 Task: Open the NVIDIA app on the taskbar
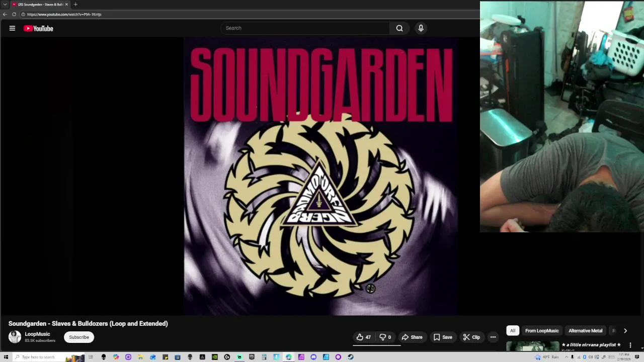coord(215,357)
